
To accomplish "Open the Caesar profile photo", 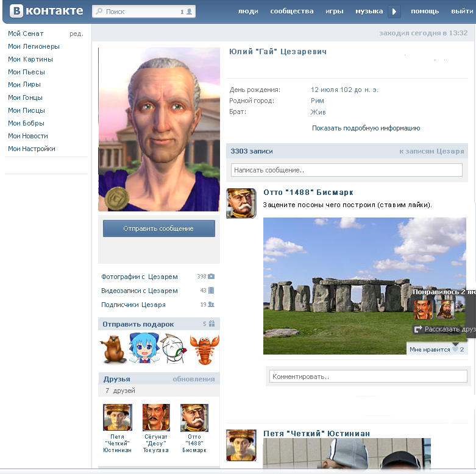I will click(158, 129).
